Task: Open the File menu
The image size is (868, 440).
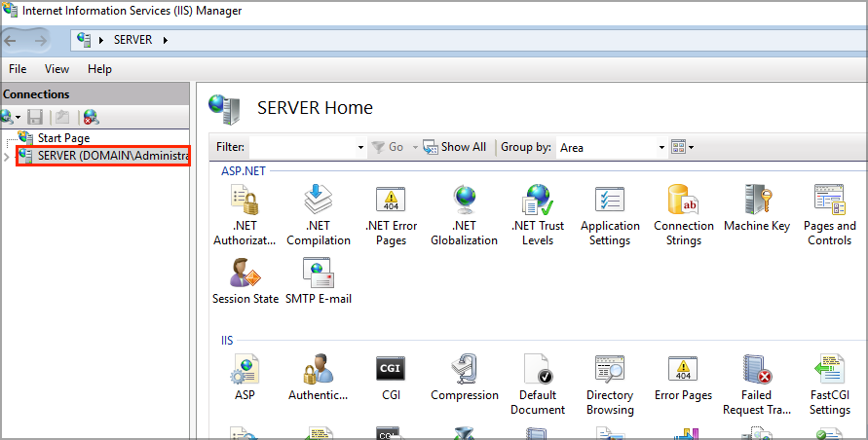Action: pyautogui.click(x=18, y=69)
